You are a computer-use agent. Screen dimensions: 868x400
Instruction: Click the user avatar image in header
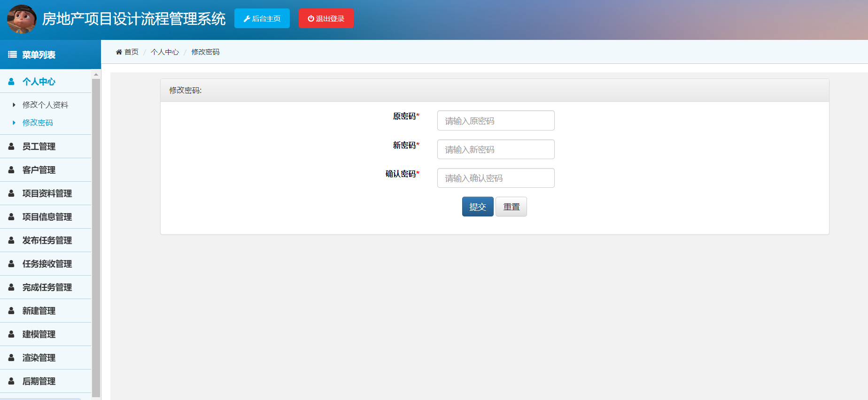(x=22, y=19)
